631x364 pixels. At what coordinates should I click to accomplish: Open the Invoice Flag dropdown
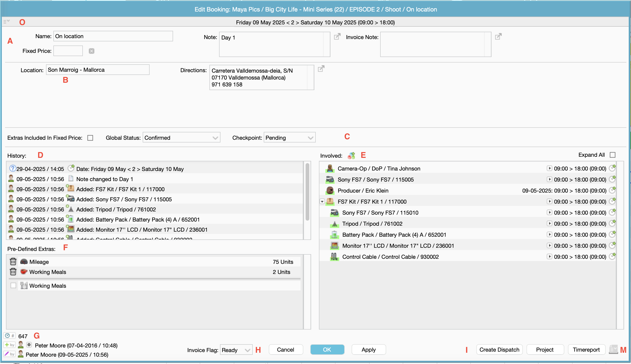click(x=236, y=350)
